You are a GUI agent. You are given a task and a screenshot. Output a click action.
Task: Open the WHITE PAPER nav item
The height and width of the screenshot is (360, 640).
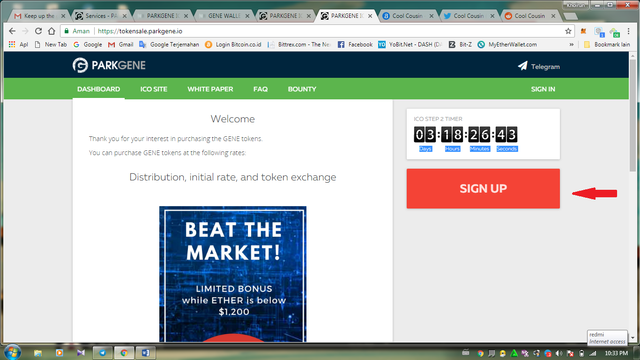click(210, 89)
